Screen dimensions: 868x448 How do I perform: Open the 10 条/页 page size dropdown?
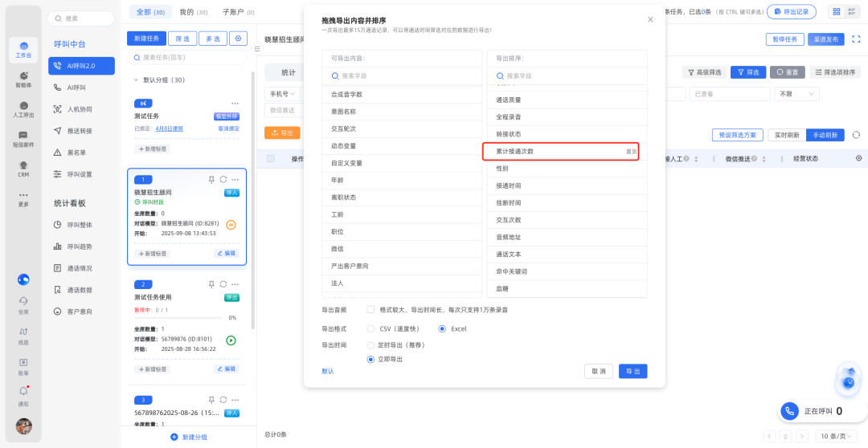[836, 436]
